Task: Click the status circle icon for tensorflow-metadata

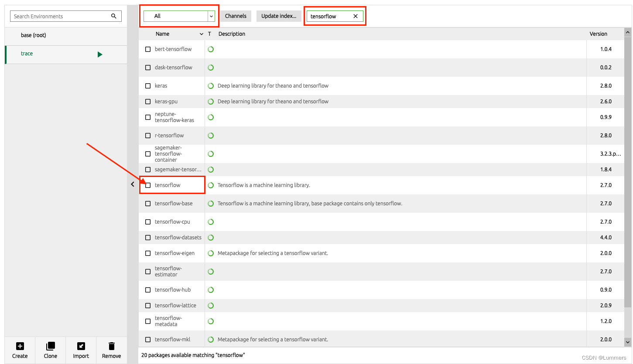Action: coord(211,321)
